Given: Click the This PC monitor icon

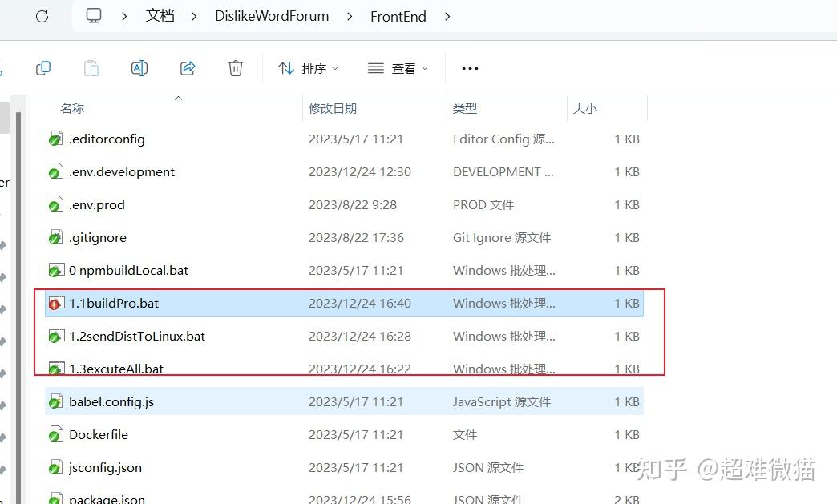Looking at the screenshot, I should pos(94,15).
